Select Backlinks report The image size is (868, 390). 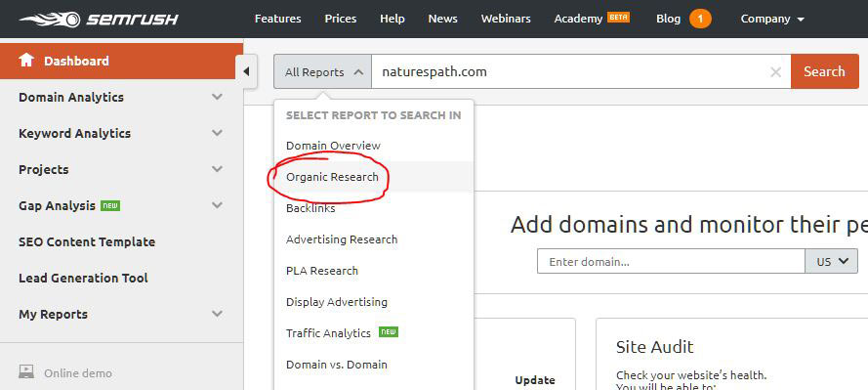pyautogui.click(x=310, y=208)
